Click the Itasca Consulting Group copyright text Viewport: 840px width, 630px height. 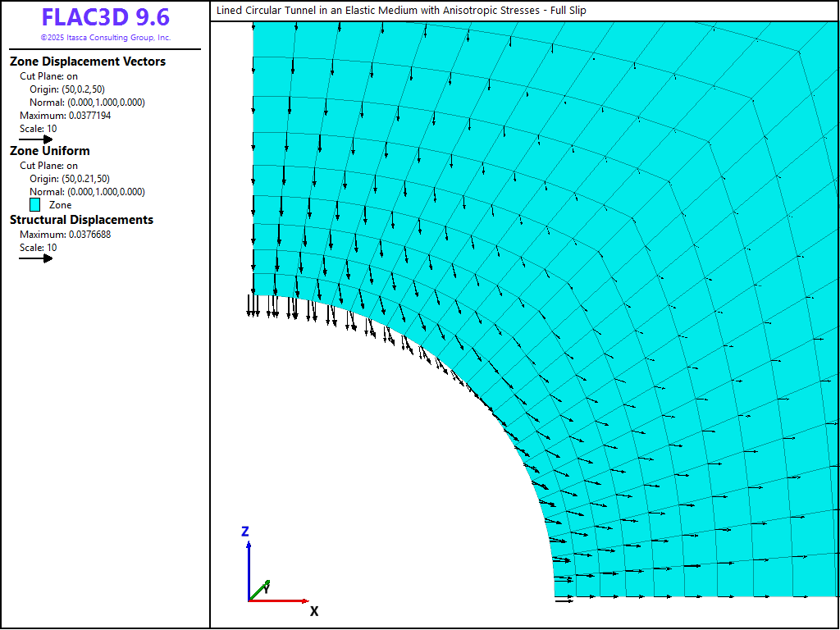(x=105, y=38)
